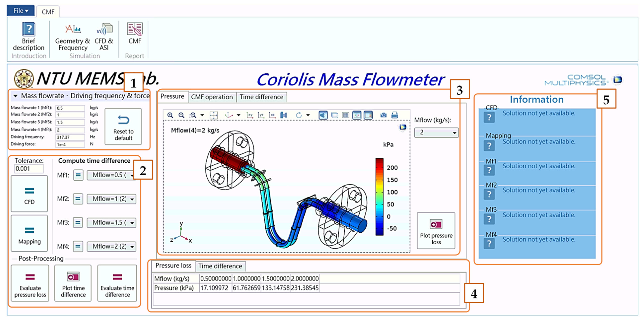The height and width of the screenshot is (322, 644).
Task: Click the Zoom Out magnifier icon
Action: pyautogui.click(x=181, y=115)
